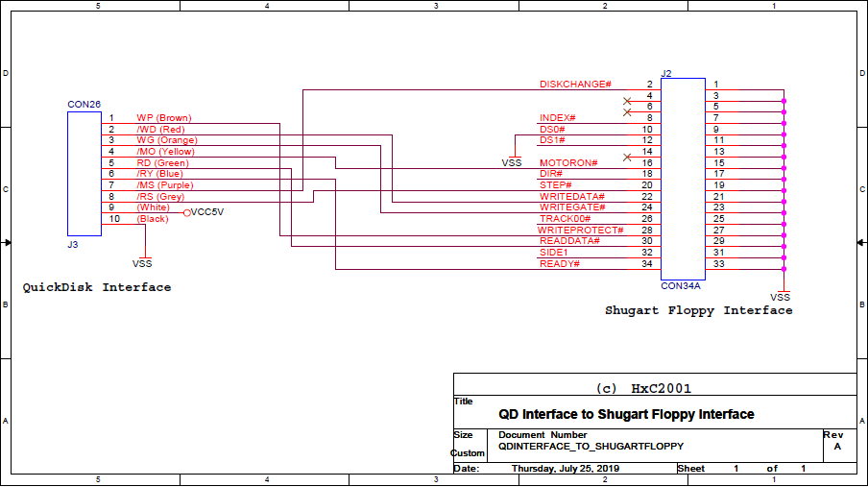Click the WRITEDATA# net label
Viewport: 868px width, 487px height.
572,197
